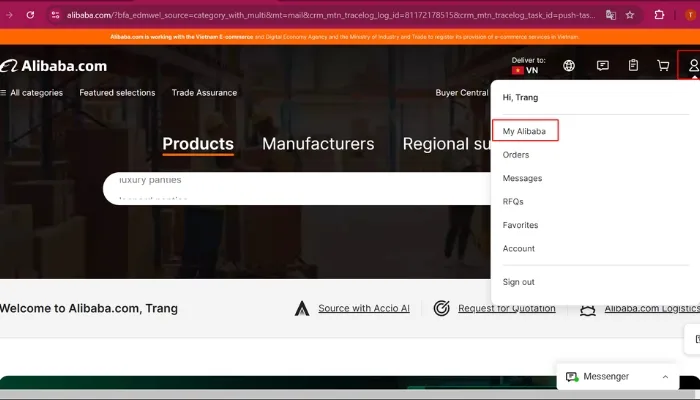Click the browser forward arrow

9,15
